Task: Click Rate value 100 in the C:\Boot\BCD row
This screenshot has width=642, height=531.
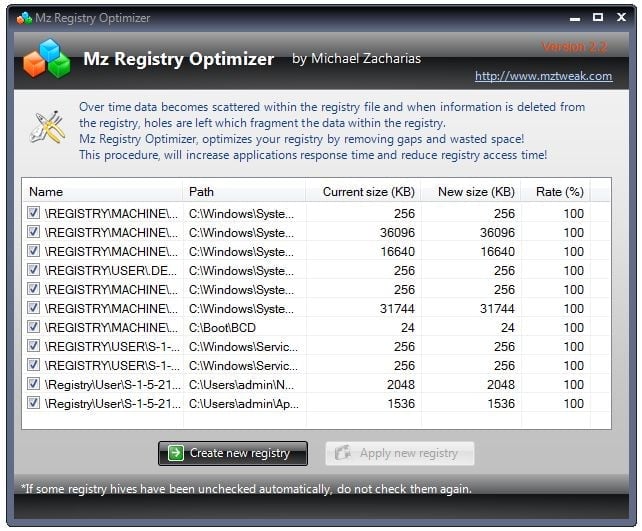Action: coord(574,328)
